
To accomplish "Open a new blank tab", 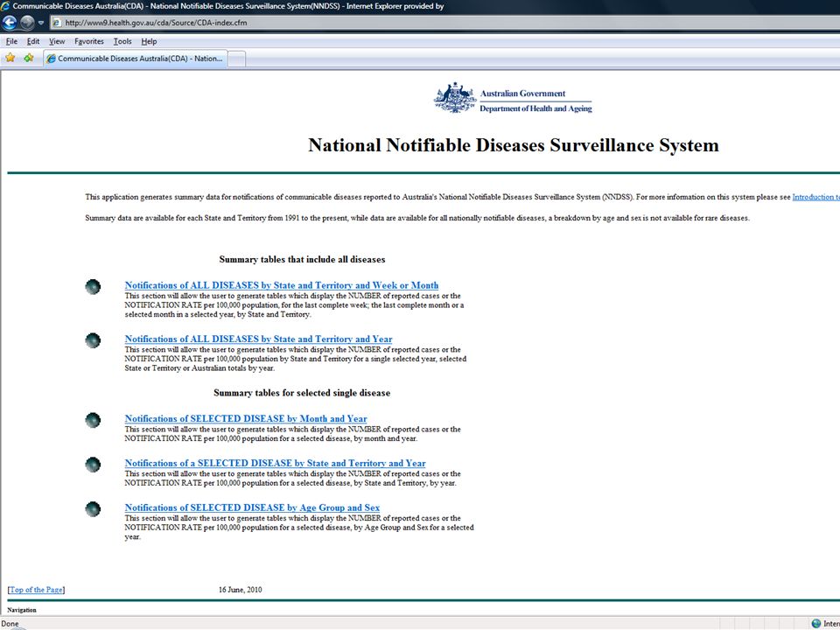I will click(x=237, y=59).
